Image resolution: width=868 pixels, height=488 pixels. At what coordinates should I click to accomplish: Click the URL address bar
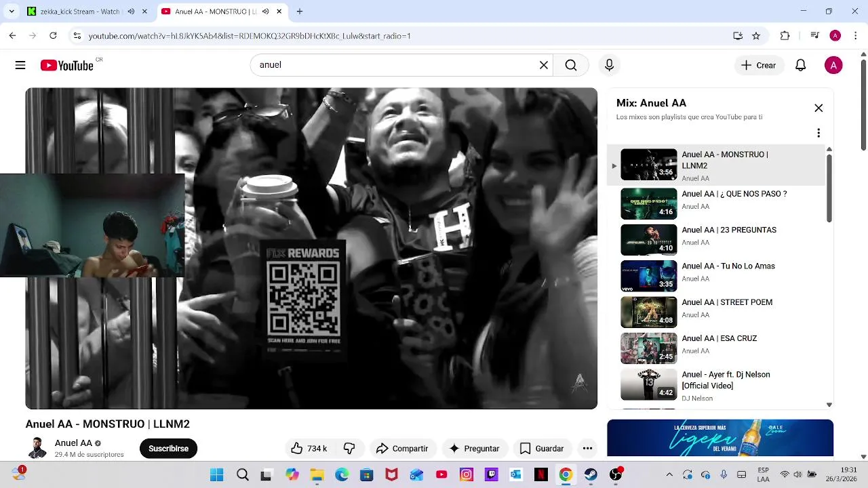[x=407, y=36]
